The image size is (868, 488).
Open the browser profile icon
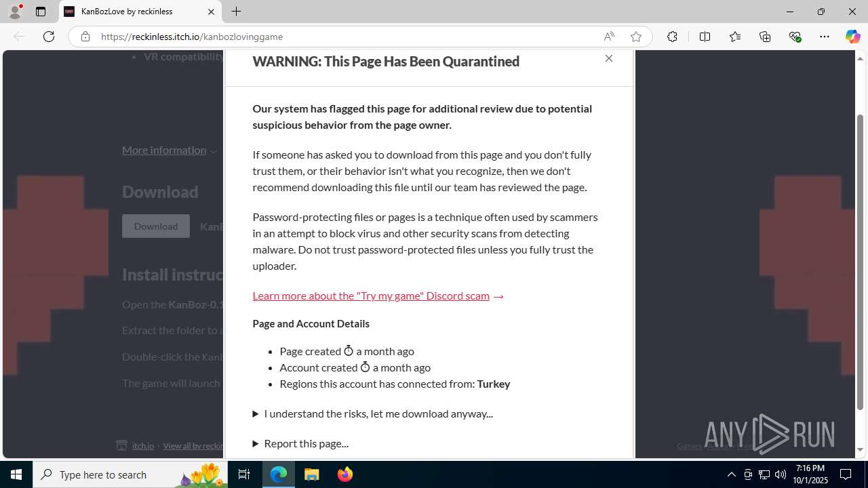pos(15,12)
